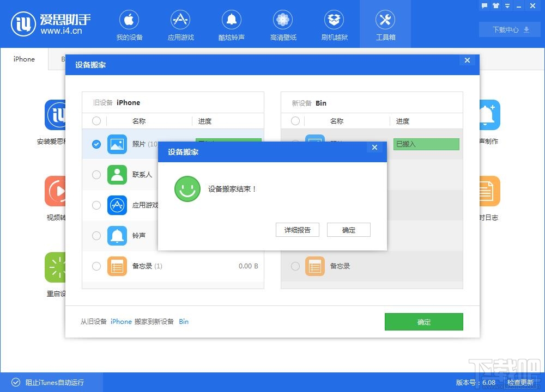Screen dimensions: 545x392
Task: Click the 备忘录 notes icon in new device list
Action: click(x=315, y=266)
